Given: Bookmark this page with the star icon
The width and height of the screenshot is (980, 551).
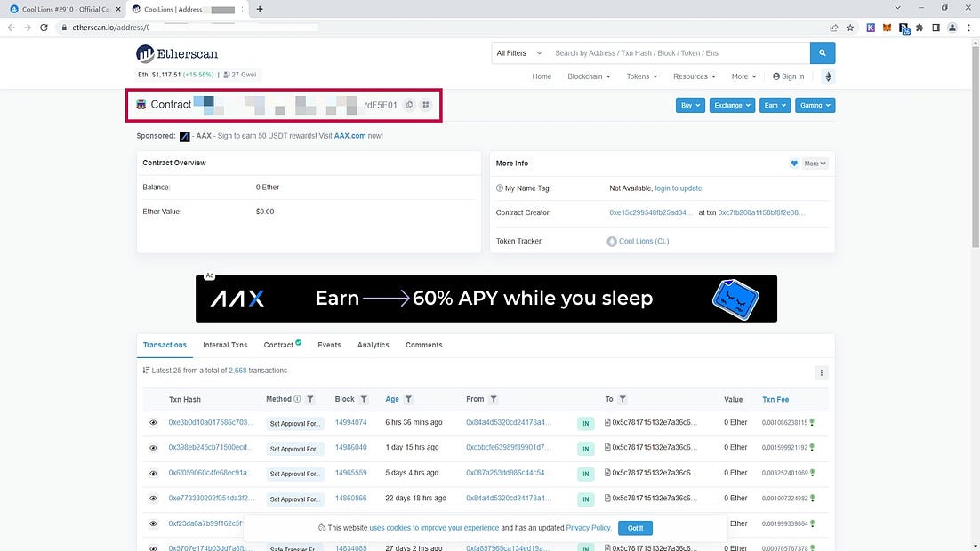Looking at the screenshot, I should (850, 28).
